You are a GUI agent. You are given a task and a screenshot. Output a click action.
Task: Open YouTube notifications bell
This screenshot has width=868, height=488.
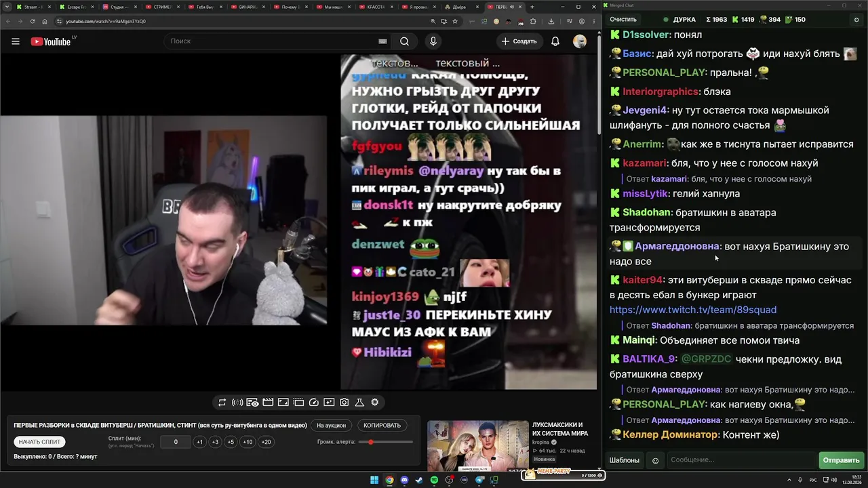[x=555, y=41]
